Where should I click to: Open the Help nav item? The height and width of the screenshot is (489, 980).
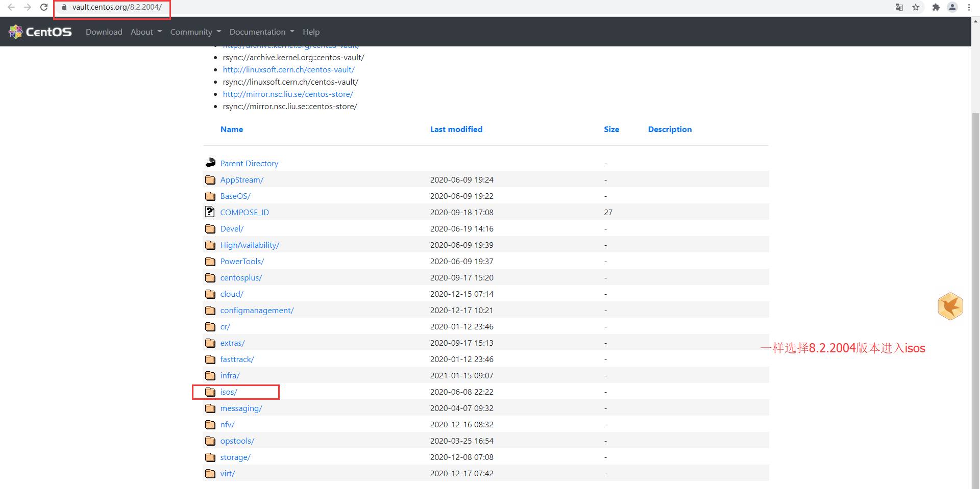(x=311, y=32)
